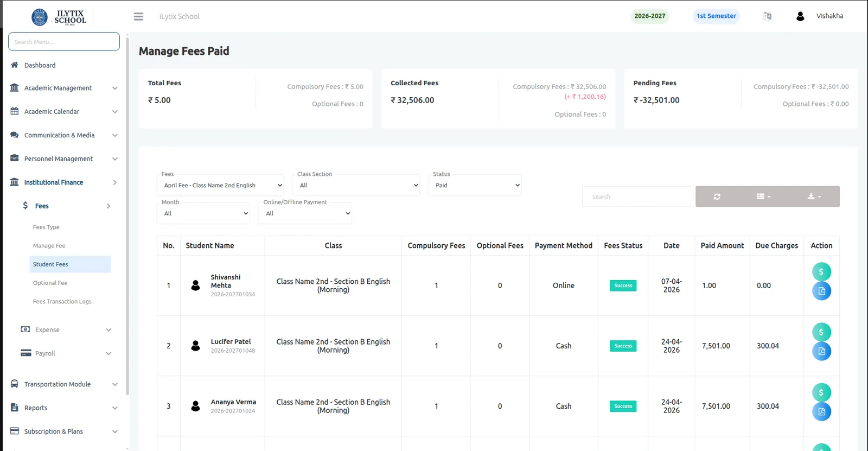Open the Fees Type menu item

tap(46, 227)
